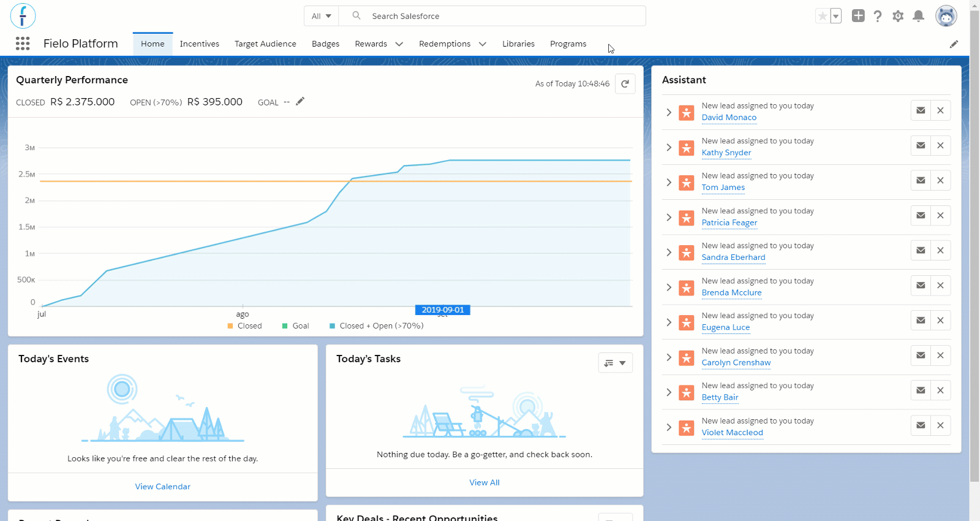Open the App Launcher grid
Image resolution: width=980 pixels, height=521 pixels.
(23, 44)
